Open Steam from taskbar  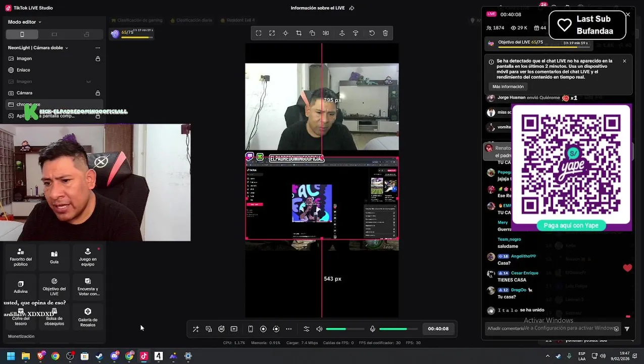(100, 356)
